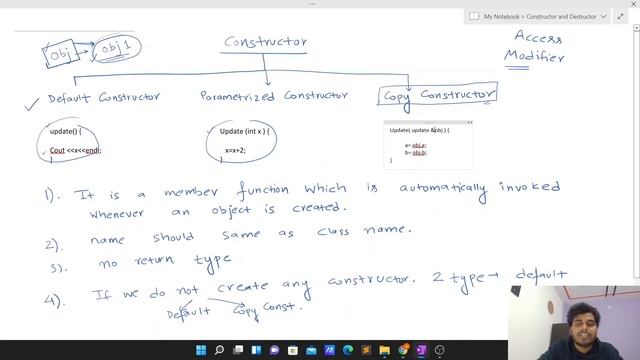Click the diagonal arrows to exit full page view
640x360 pixels.
[620, 17]
